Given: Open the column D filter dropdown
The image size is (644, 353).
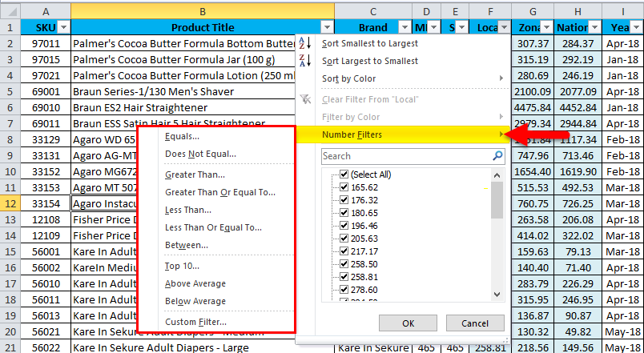Looking at the screenshot, I should pyautogui.click(x=434, y=27).
